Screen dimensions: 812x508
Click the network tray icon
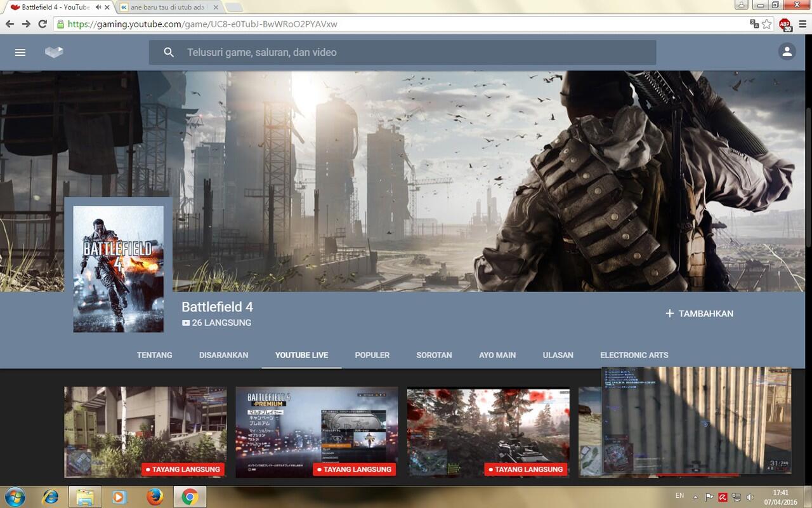pos(737,497)
